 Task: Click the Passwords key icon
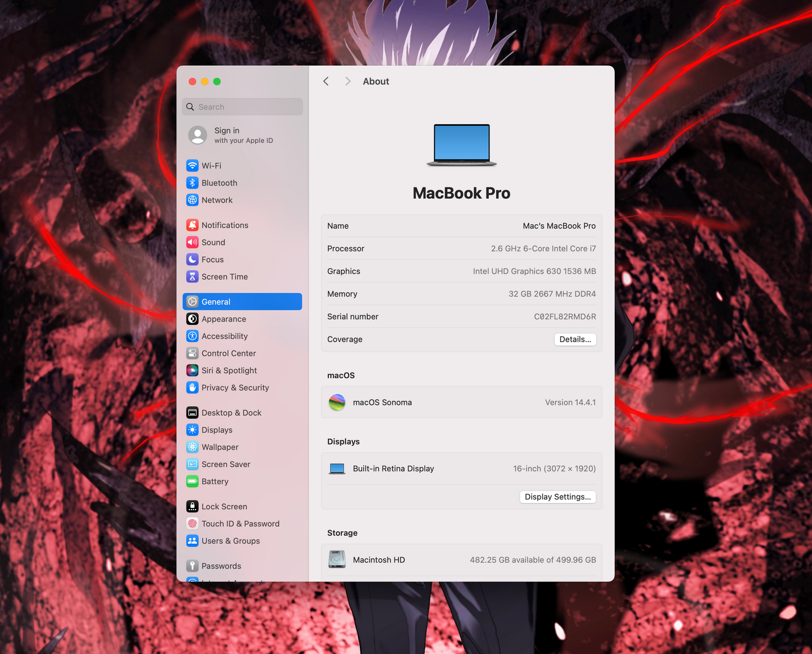[192, 566]
